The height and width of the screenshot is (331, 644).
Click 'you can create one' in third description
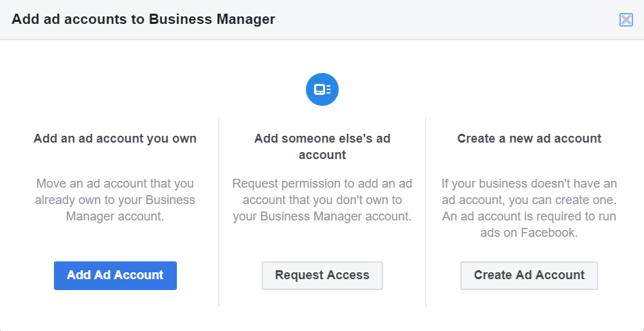coord(569,200)
